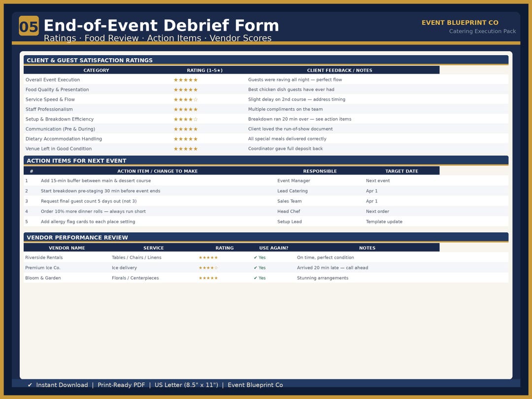Click the 'Florals / Centerpieces' service cell
The image size is (532, 399).
[x=135, y=278]
